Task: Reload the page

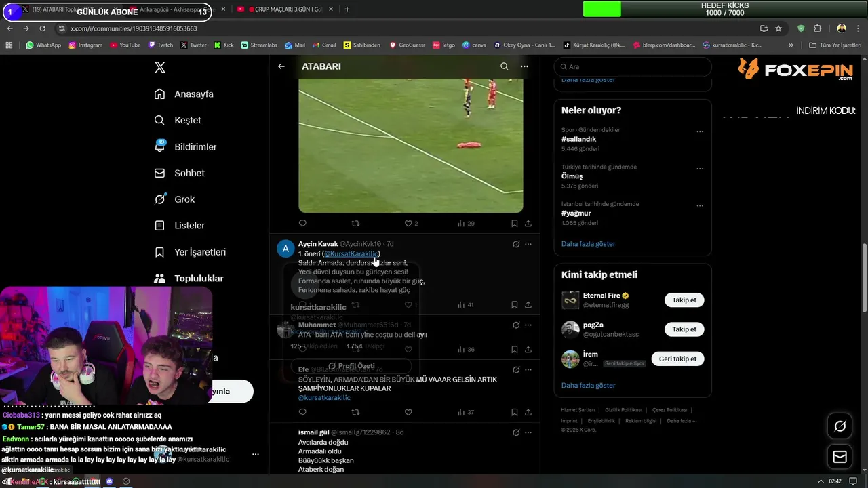Action: [42, 28]
